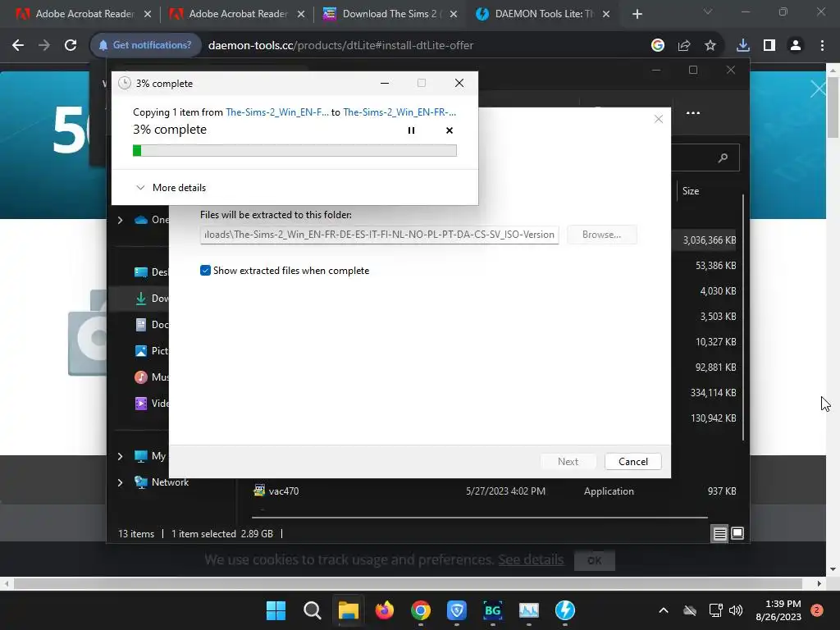Screen dimensions: 840x630
Task: Open Windows Start menu
Action: click(276, 610)
